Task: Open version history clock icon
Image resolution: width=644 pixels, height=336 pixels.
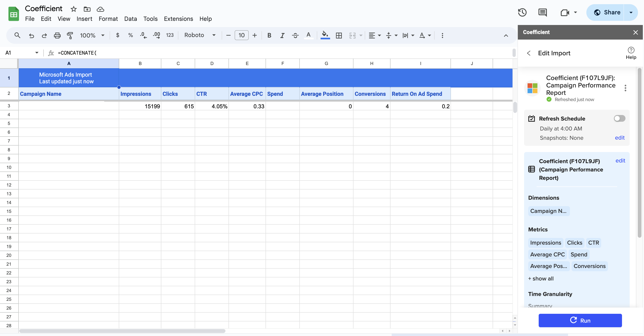Action: click(x=522, y=12)
